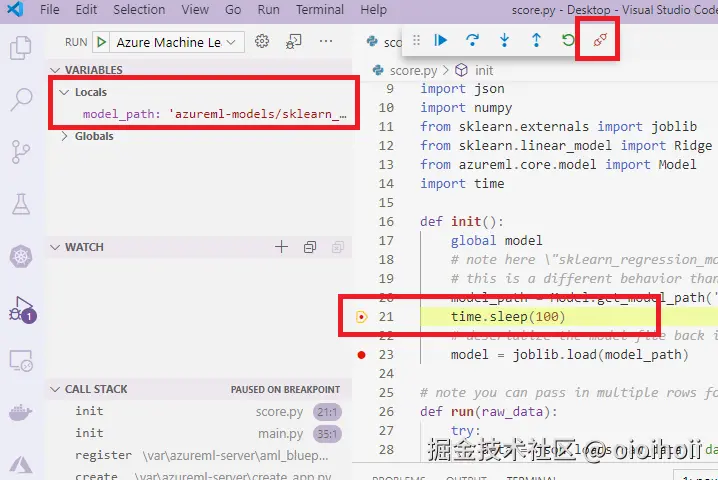This screenshot has width=718, height=480.
Task: Open the Testing flask view
Action: (x=21, y=204)
